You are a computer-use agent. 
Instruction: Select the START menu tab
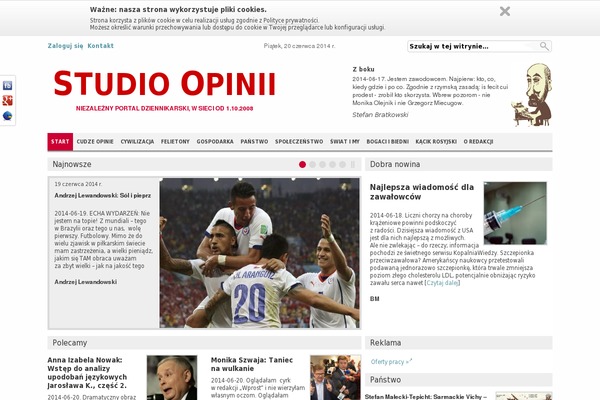tap(60, 142)
